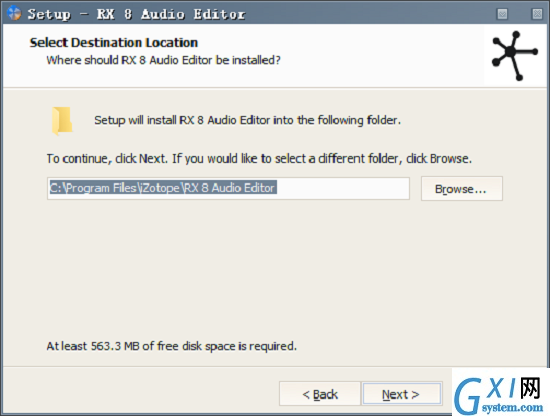Image resolution: width=550 pixels, height=416 pixels.
Task: Click the Select Destination Location heading
Action: coord(114,42)
